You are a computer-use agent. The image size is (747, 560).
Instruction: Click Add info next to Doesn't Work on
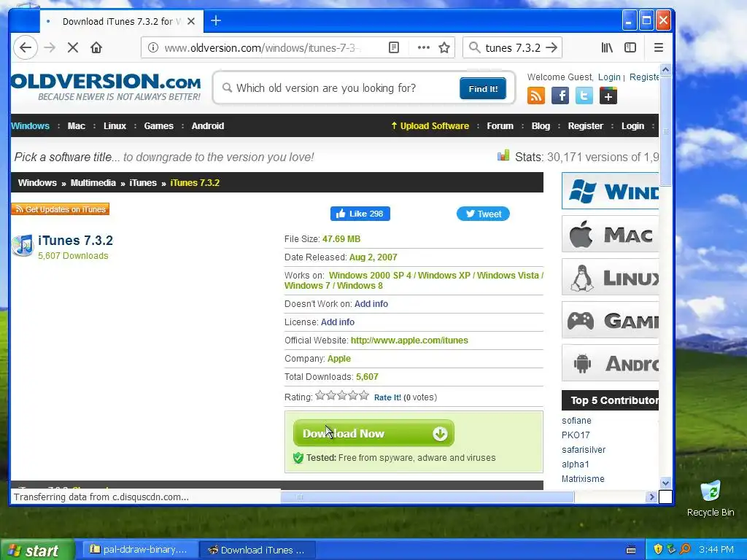click(x=371, y=304)
